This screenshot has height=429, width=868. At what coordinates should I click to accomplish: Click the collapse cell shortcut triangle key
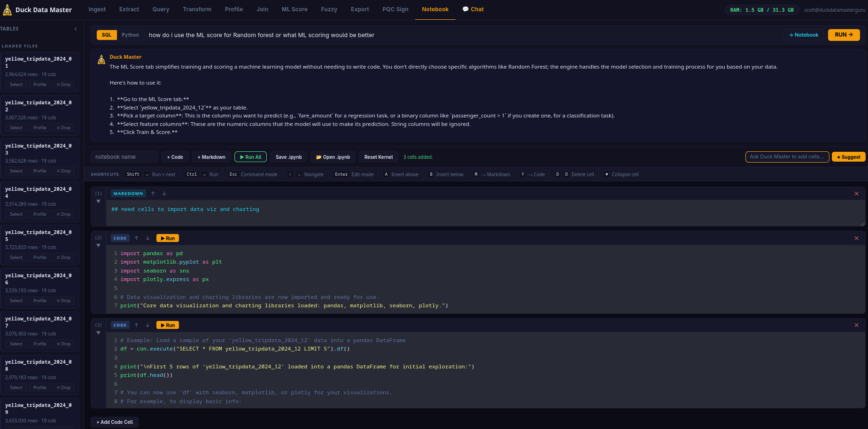click(x=606, y=174)
